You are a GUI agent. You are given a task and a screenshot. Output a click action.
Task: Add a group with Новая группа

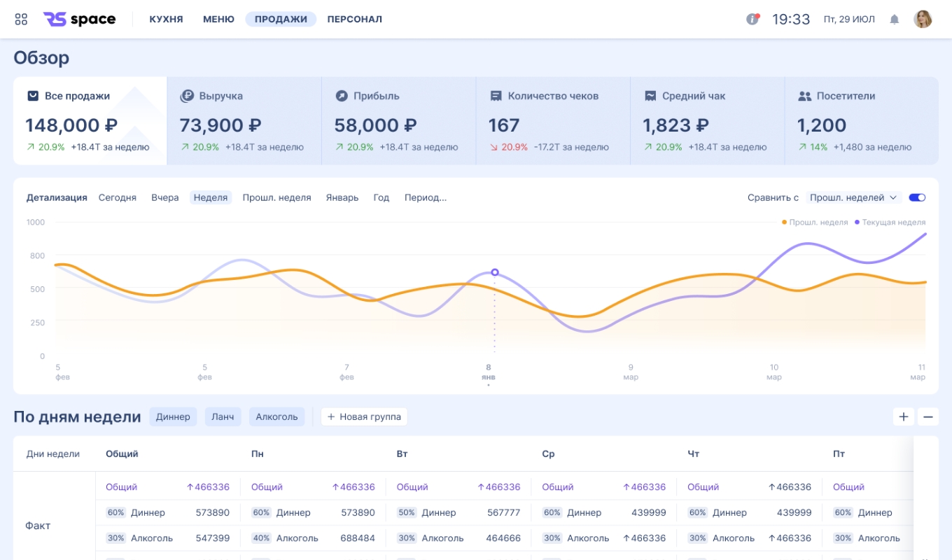click(x=364, y=416)
